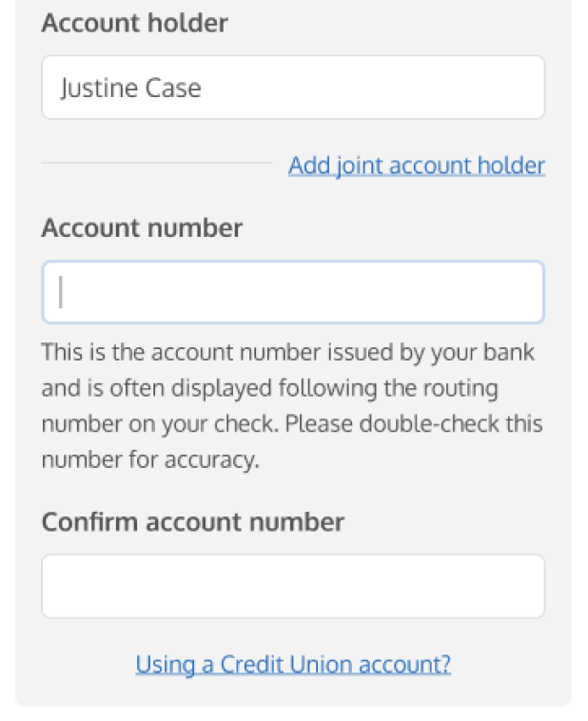Open the Using a Credit Union account link
This screenshot has height=721, width=588.
293,663
